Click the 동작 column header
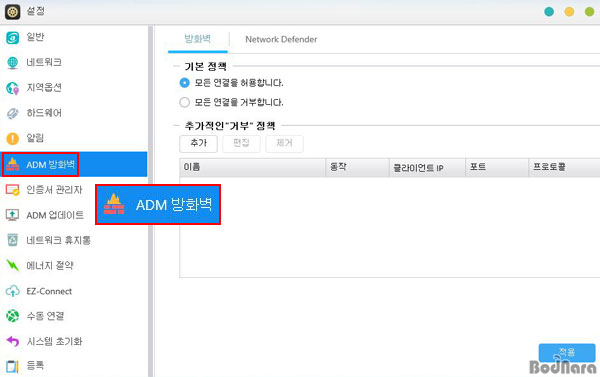 point(357,167)
